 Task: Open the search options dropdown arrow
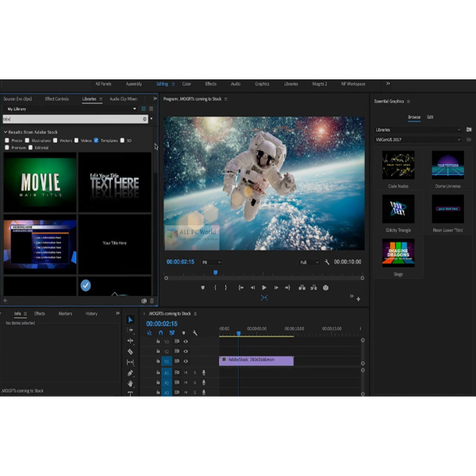point(152,119)
